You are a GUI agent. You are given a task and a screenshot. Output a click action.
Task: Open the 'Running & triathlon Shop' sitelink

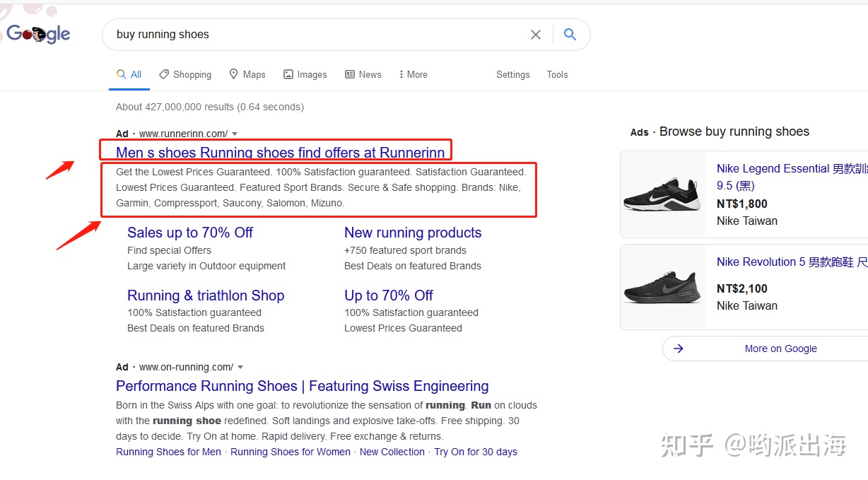pyautogui.click(x=206, y=295)
